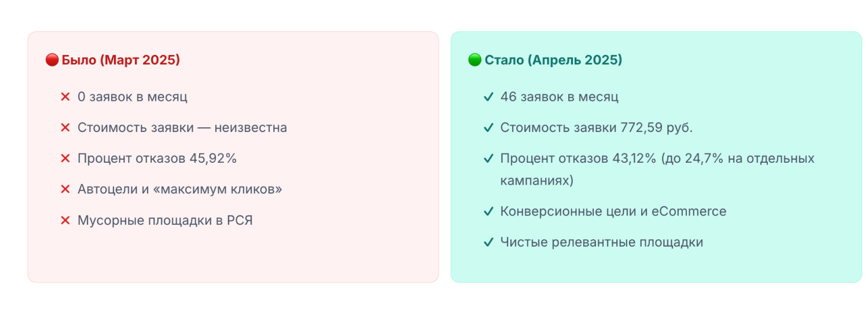Image resolution: width=868 pixels, height=315 pixels.
Task: Click red X beside Автоцели и «максимум кликов»
Action: coord(65,189)
